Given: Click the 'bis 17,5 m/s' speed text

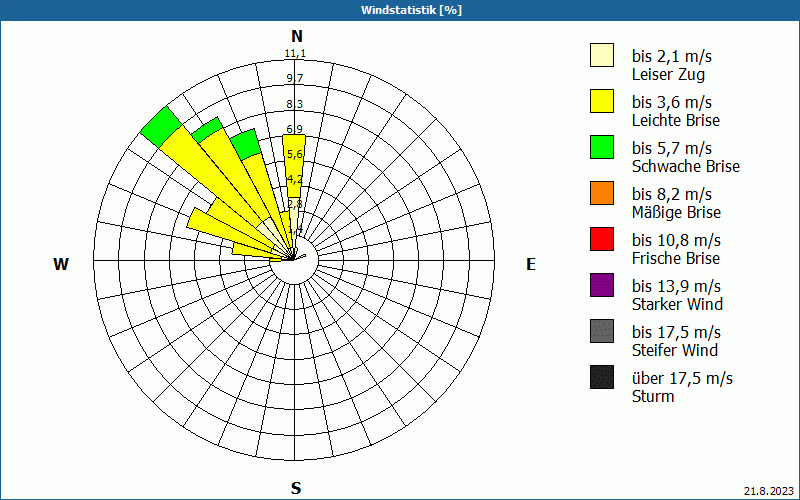Looking at the screenshot, I should coord(676,331).
